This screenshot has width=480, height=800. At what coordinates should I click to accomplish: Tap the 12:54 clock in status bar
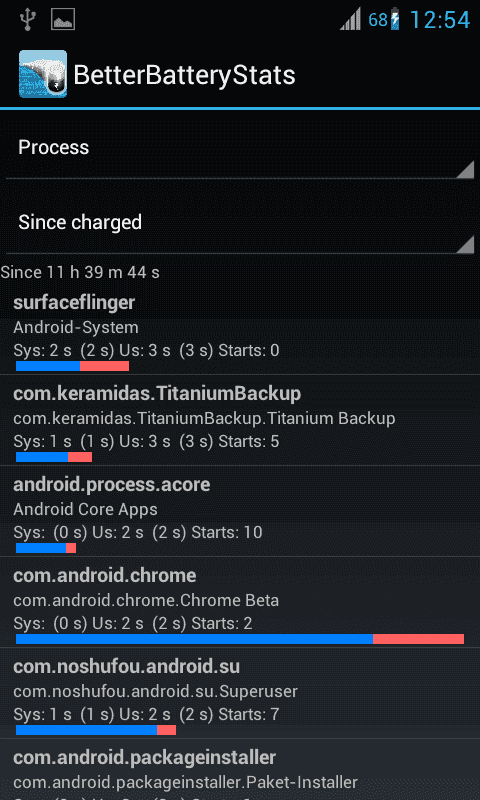440,20
